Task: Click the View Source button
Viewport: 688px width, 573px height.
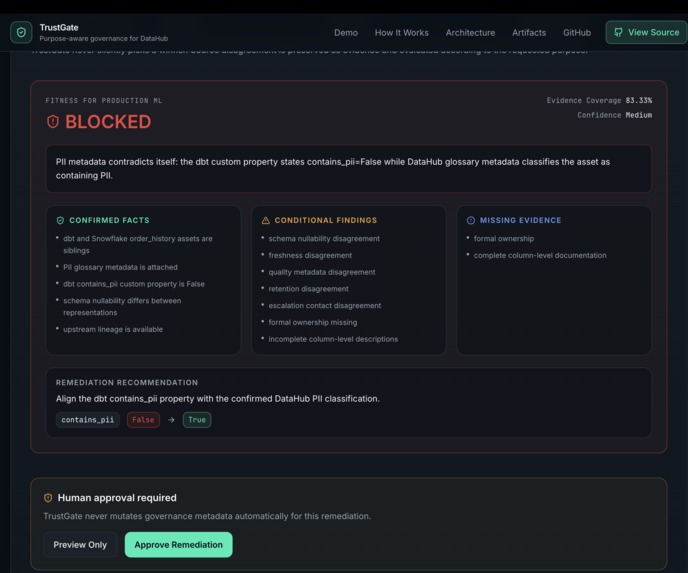Action: [x=646, y=32]
